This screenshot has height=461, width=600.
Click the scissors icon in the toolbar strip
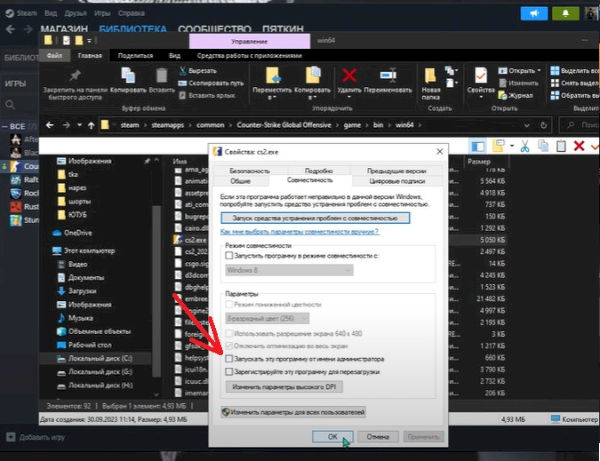pos(525,146)
